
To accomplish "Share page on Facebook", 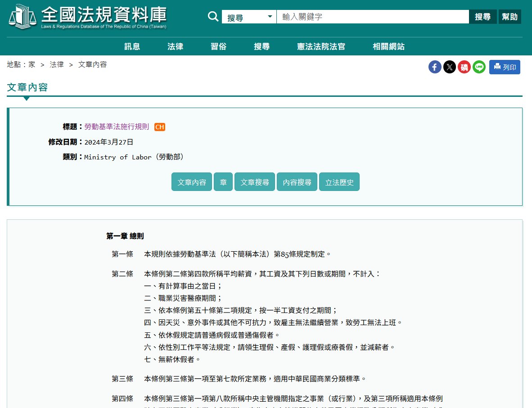I will click(435, 67).
